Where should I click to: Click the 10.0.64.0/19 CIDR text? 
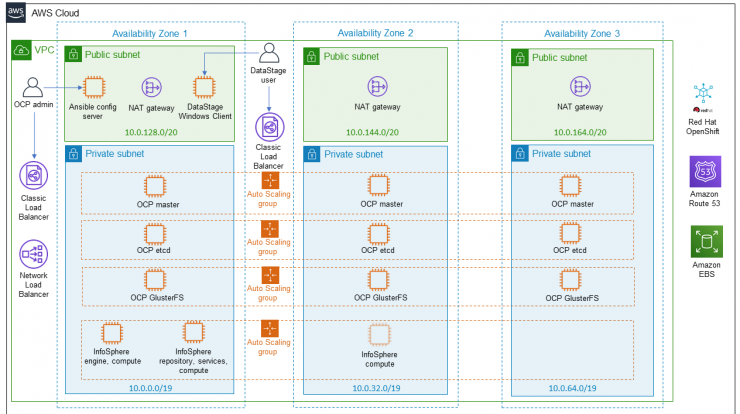pos(572,388)
